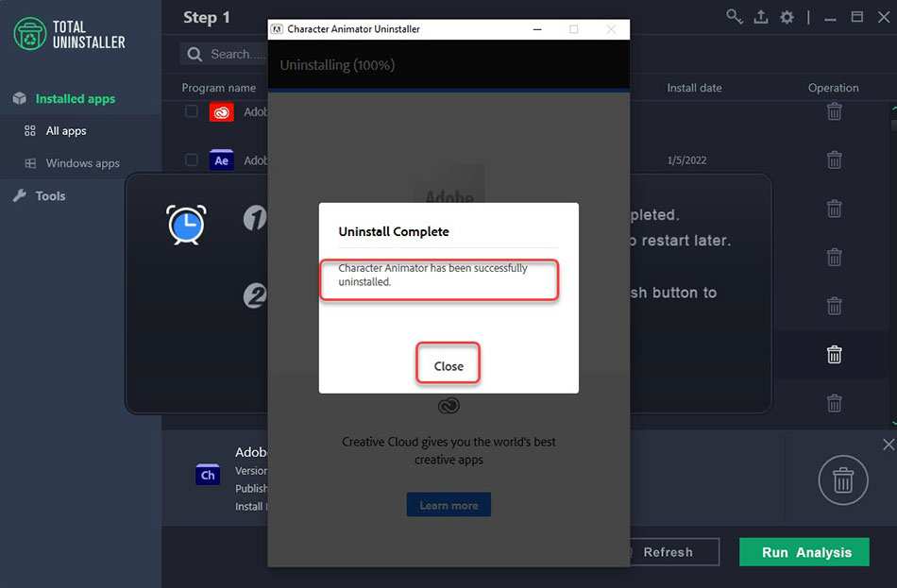Open settings gear in Total Uninstaller

tap(787, 17)
